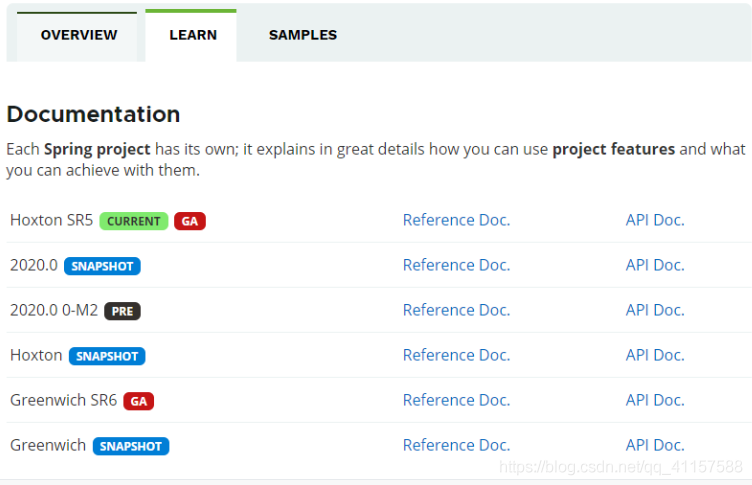Open API Doc for Greenwich SNAPSHOT
752x485 pixels.
[655, 445]
